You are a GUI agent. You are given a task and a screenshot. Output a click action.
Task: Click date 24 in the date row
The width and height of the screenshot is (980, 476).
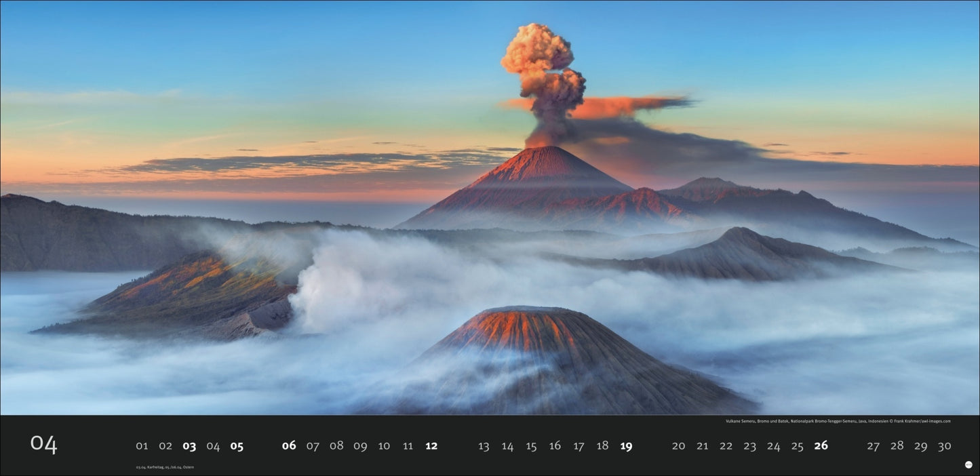(x=773, y=446)
